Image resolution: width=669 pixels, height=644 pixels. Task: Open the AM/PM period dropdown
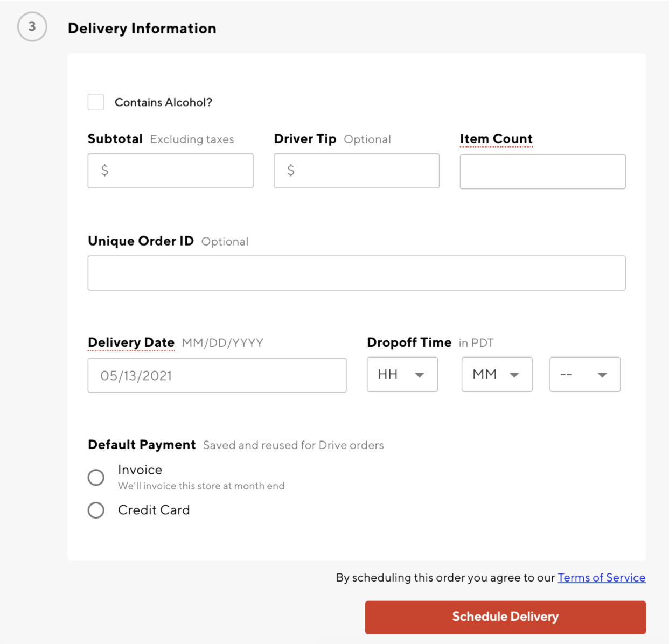pos(585,374)
